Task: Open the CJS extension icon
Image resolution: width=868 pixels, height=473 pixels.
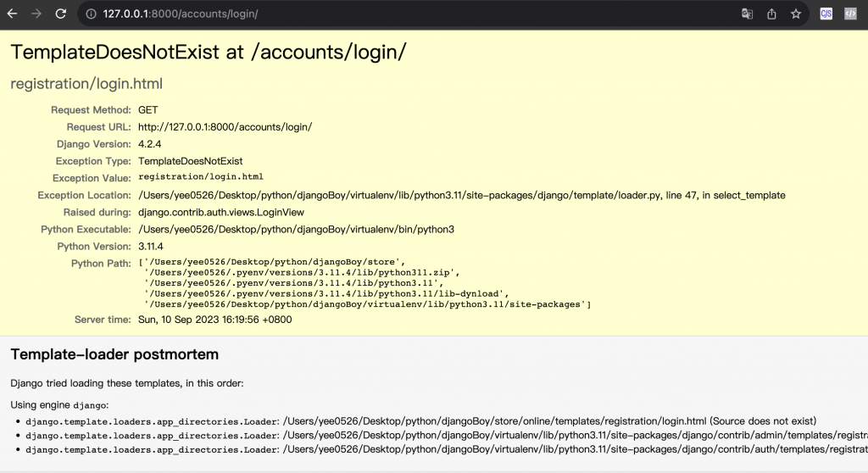Action: (826, 14)
